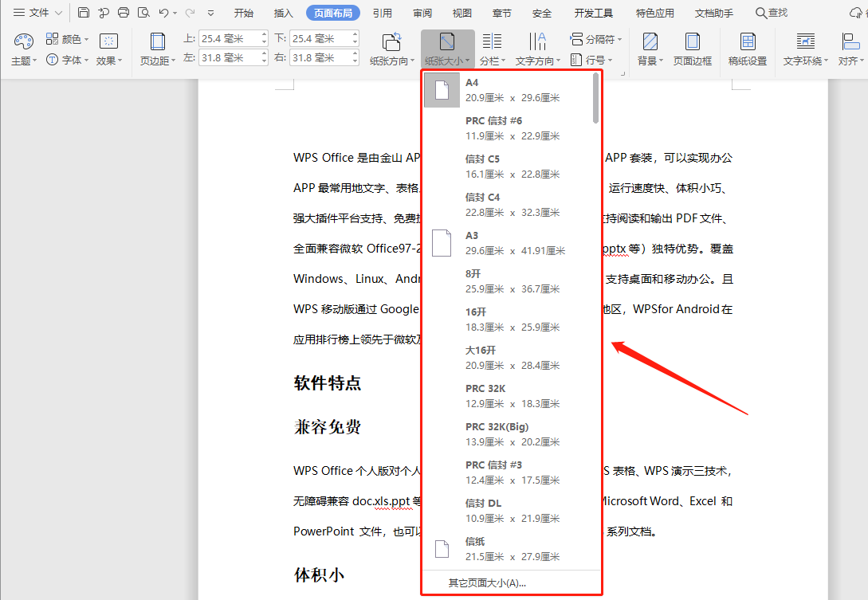
Task: Open the 主题 (Theme) gallery
Action: click(23, 49)
